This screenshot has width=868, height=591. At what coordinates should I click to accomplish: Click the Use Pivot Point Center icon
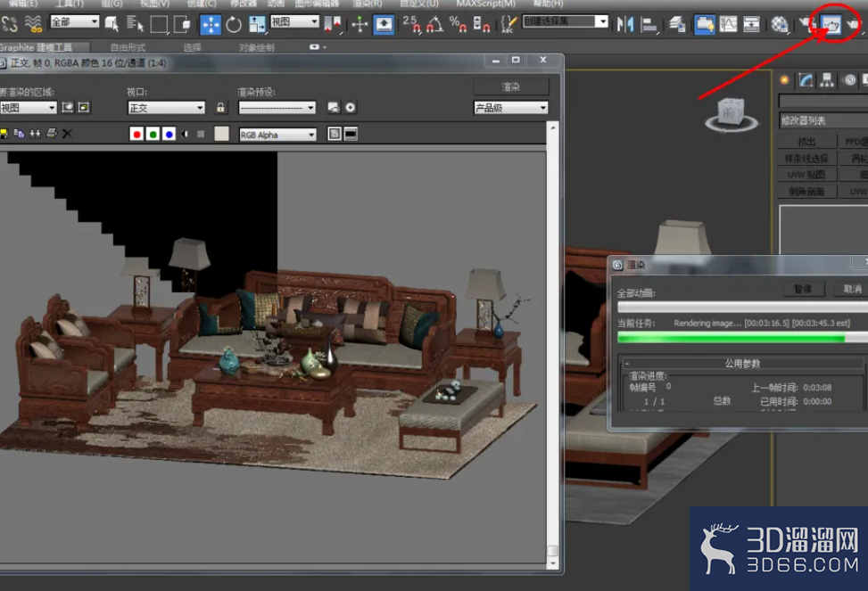(333, 24)
